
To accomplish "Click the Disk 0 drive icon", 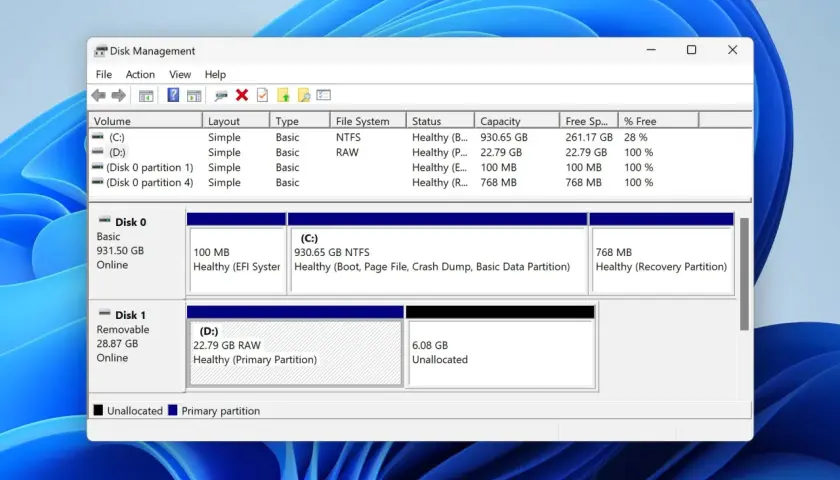I will point(104,220).
